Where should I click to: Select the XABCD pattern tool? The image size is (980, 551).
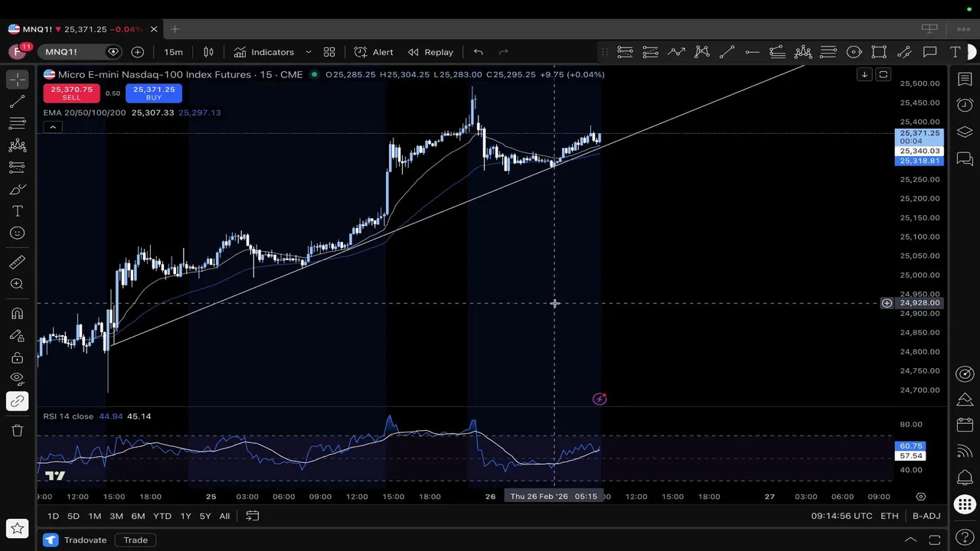click(701, 52)
